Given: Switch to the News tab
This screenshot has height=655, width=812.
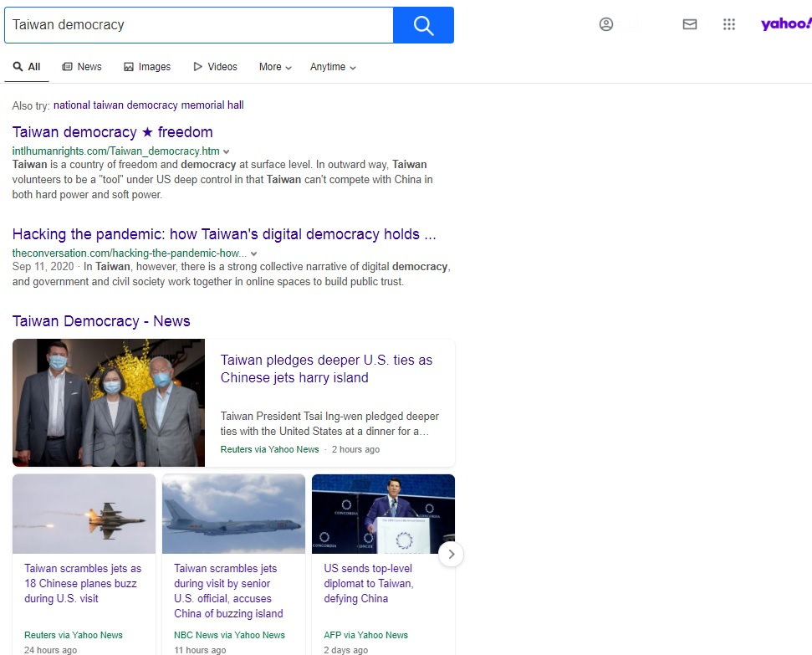Looking at the screenshot, I should coord(82,67).
